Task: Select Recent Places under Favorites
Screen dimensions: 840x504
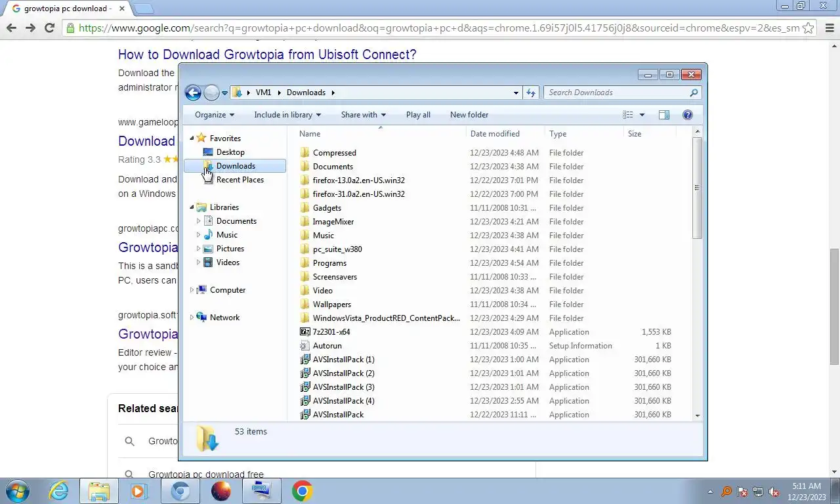Action: [240, 180]
